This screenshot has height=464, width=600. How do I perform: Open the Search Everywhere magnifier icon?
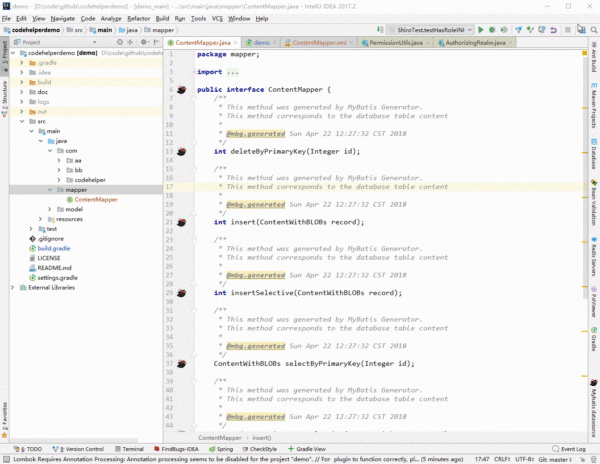[593, 30]
